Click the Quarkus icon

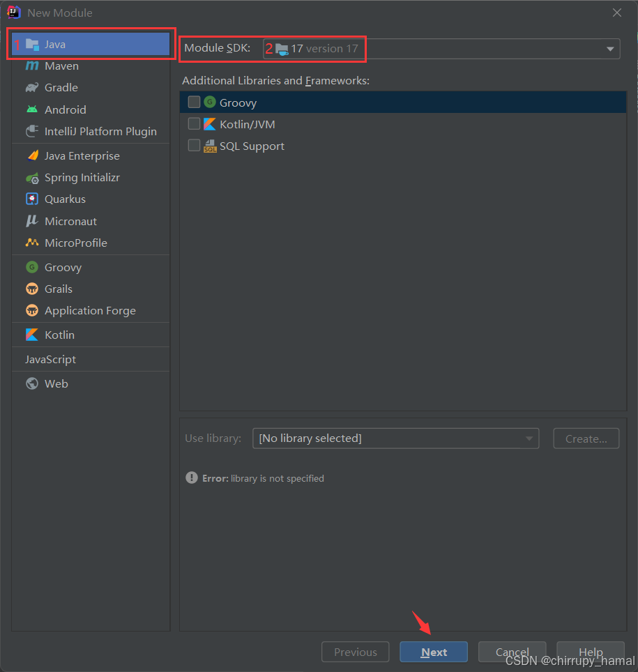[x=32, y=199]
